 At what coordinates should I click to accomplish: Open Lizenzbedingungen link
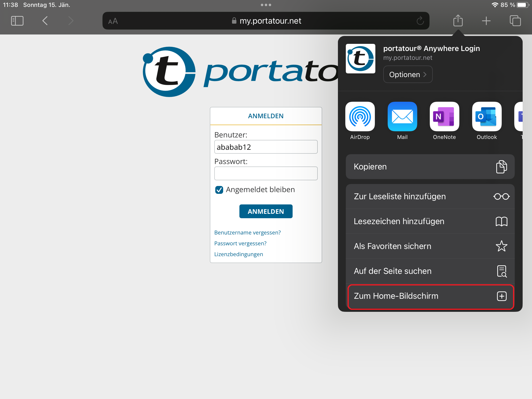click(x=239, y=254)
